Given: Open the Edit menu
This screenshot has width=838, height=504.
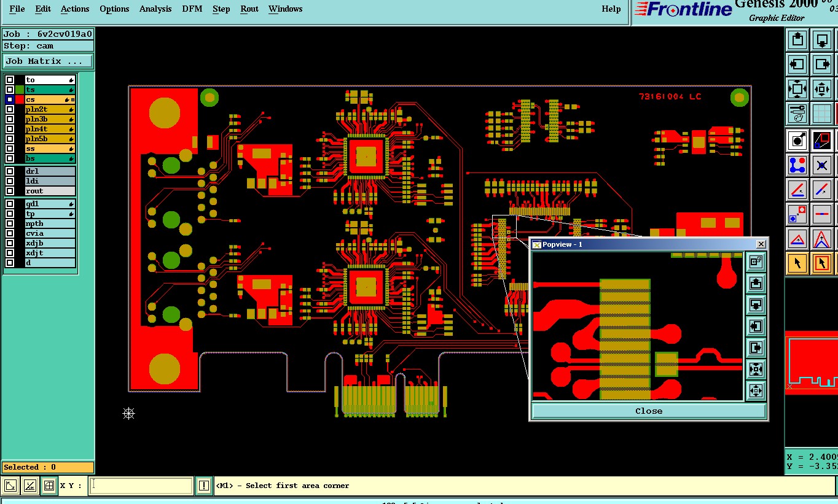Looking at the screenshot, I should [x=43, y=9].
